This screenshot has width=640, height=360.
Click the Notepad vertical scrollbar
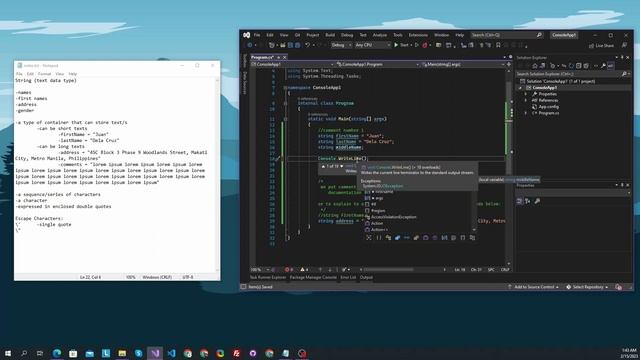217,175
